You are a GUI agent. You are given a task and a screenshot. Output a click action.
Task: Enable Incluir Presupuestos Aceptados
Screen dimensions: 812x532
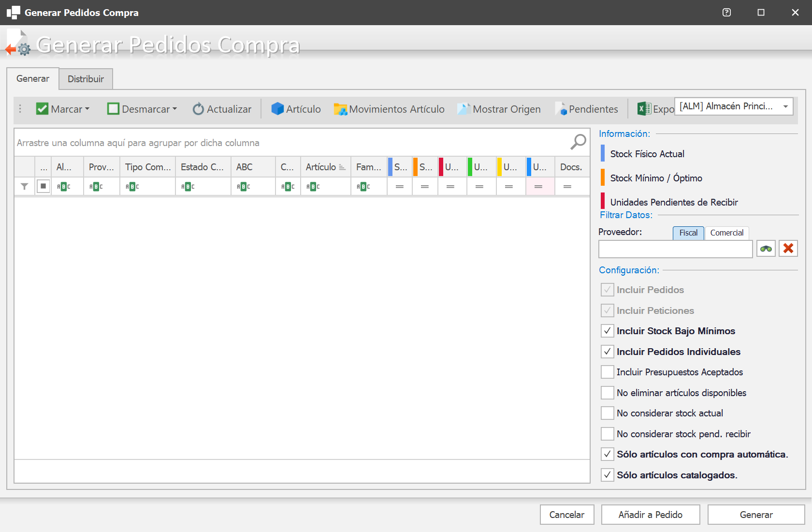608,372
